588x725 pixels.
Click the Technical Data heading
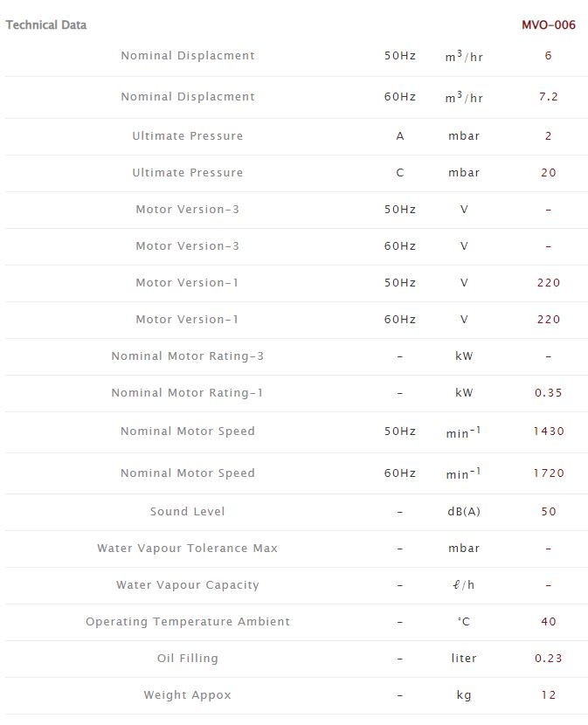46,24
